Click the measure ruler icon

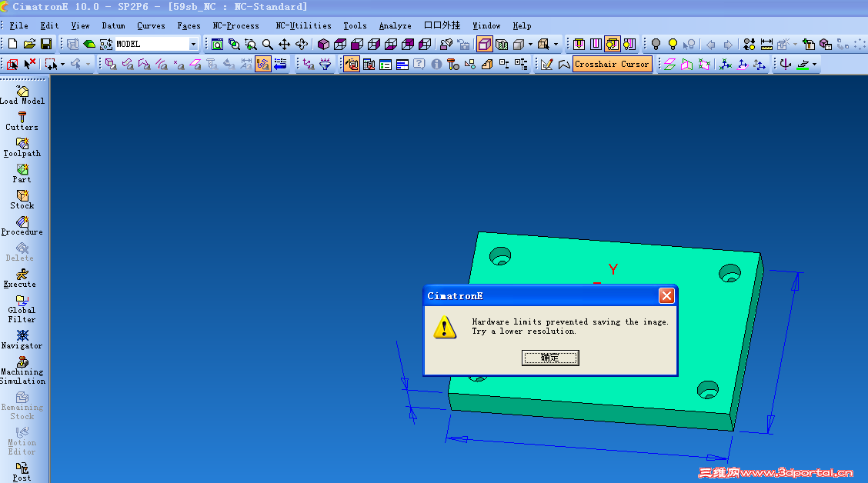766,45
